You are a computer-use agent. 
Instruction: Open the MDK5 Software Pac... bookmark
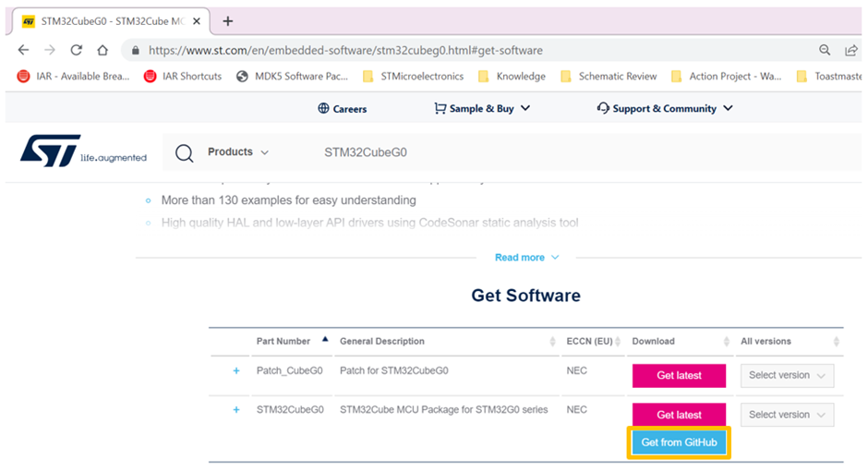(293, 76)
